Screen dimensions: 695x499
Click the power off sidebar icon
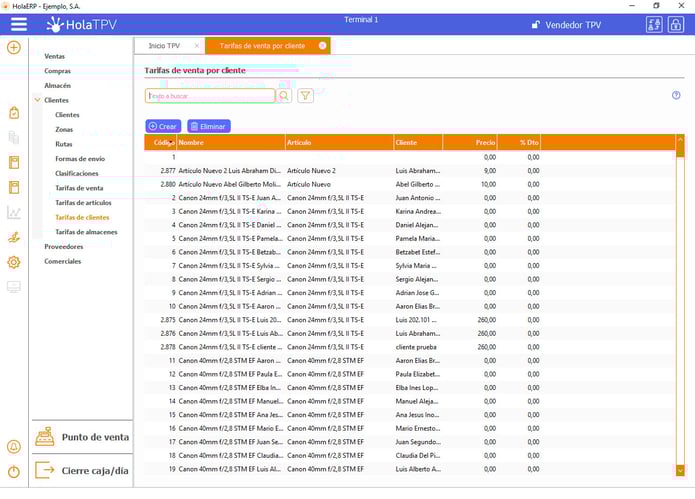pos(14,471)
